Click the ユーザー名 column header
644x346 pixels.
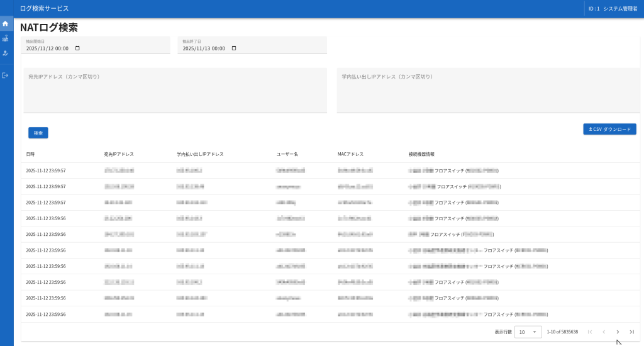(287, 154)
